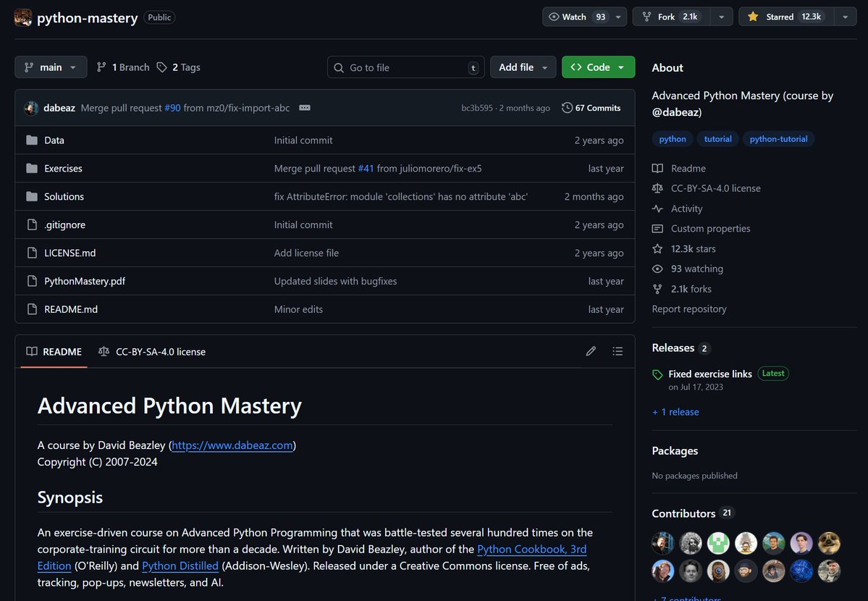Click the tutorial topic tag
This screenshot has height=601, width=868.
coord(717,139)
